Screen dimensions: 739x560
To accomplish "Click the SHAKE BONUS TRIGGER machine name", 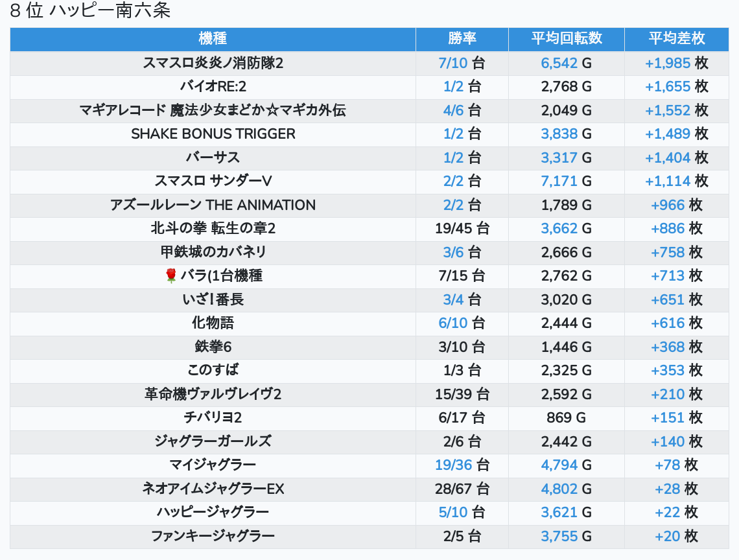I will pos(213,134).
